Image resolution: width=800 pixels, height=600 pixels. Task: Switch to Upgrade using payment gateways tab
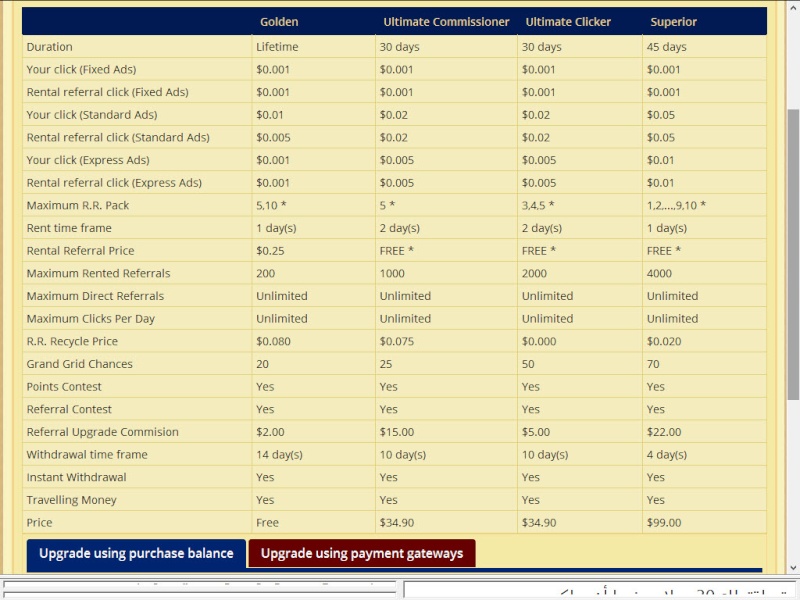[x=362, y=554]
